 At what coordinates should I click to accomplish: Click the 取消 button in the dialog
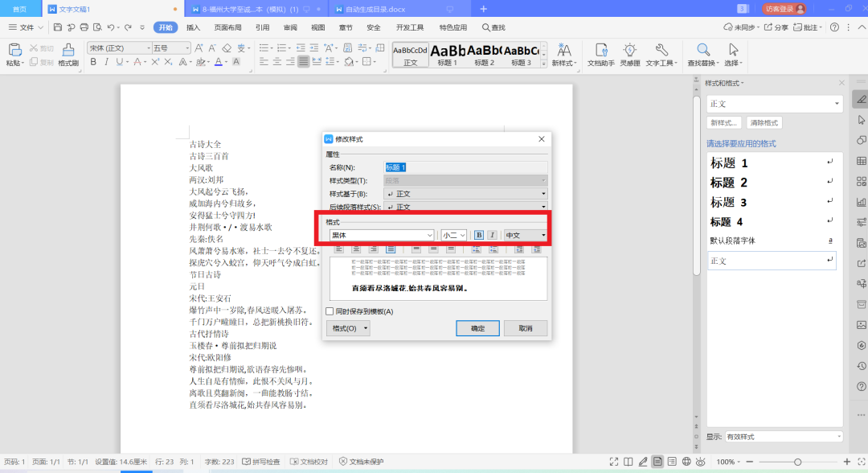click(x=526, y=328)
